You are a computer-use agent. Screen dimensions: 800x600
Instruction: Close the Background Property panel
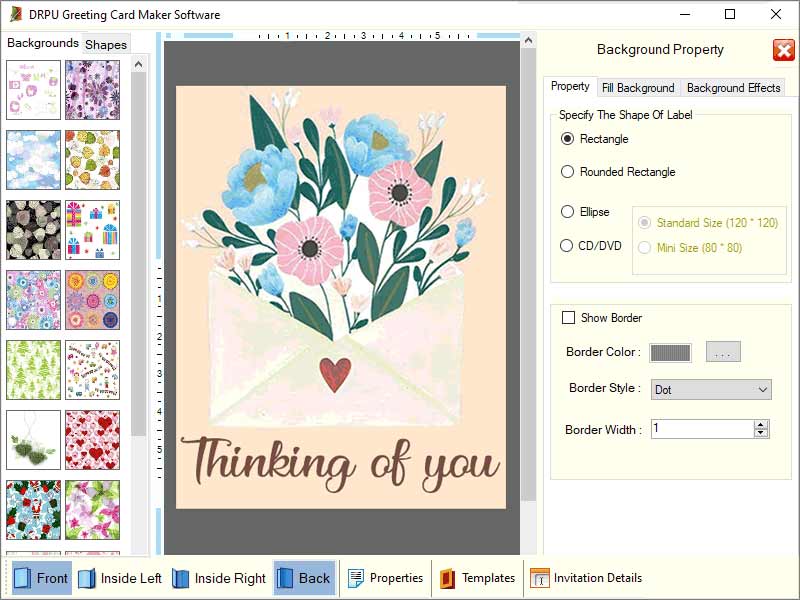pyautogui.click(x=781, y=50)
